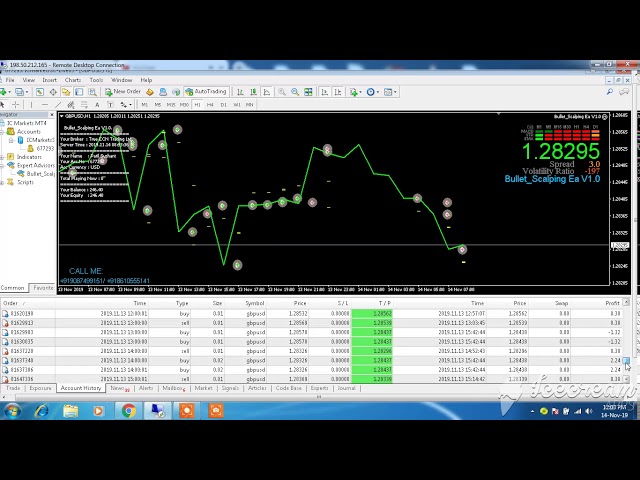Click the text label 'A' tool
The width and height of the screenshot is (640, 480).
[96, 104]
